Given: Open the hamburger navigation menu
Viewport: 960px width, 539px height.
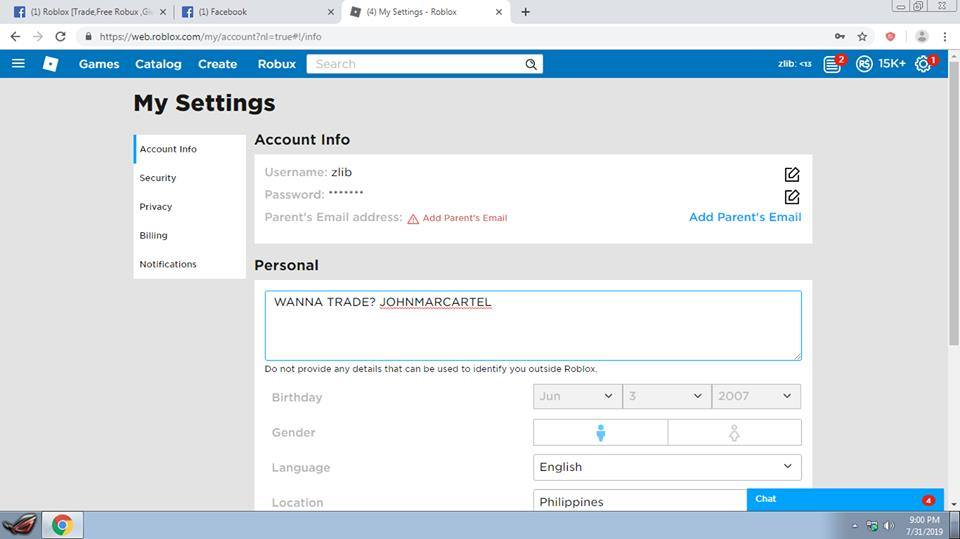Looking at the screenshot, I should pos(18,64).
